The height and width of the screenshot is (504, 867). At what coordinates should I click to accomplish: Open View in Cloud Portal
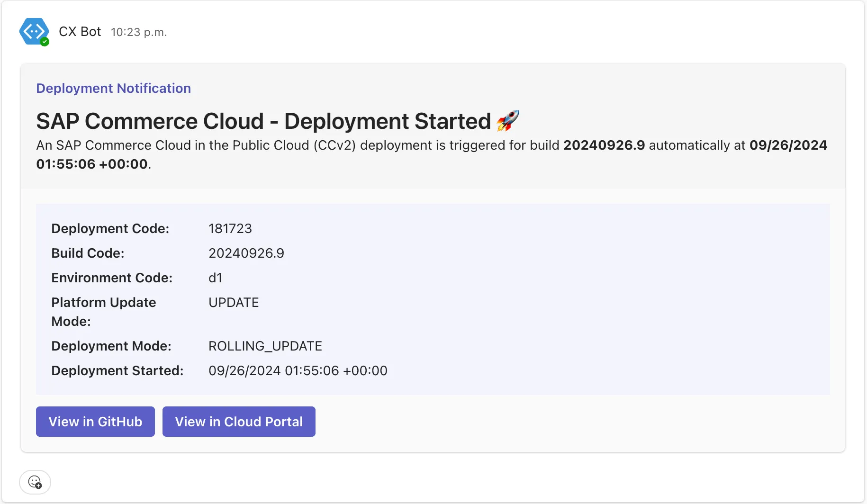(x=239, y=422)
